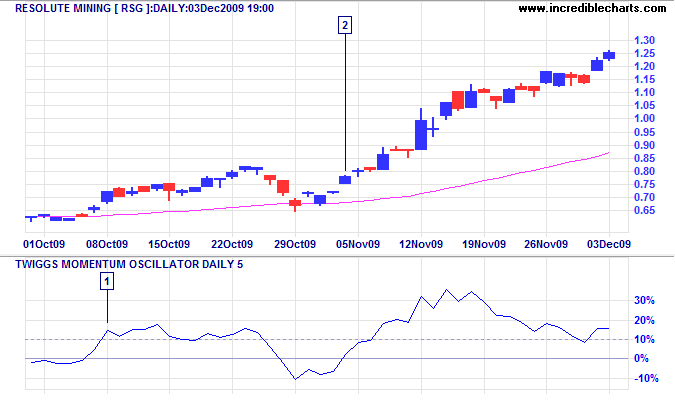Click the 1.15 price axis label
675x400 pixels.
coord(644,79)
